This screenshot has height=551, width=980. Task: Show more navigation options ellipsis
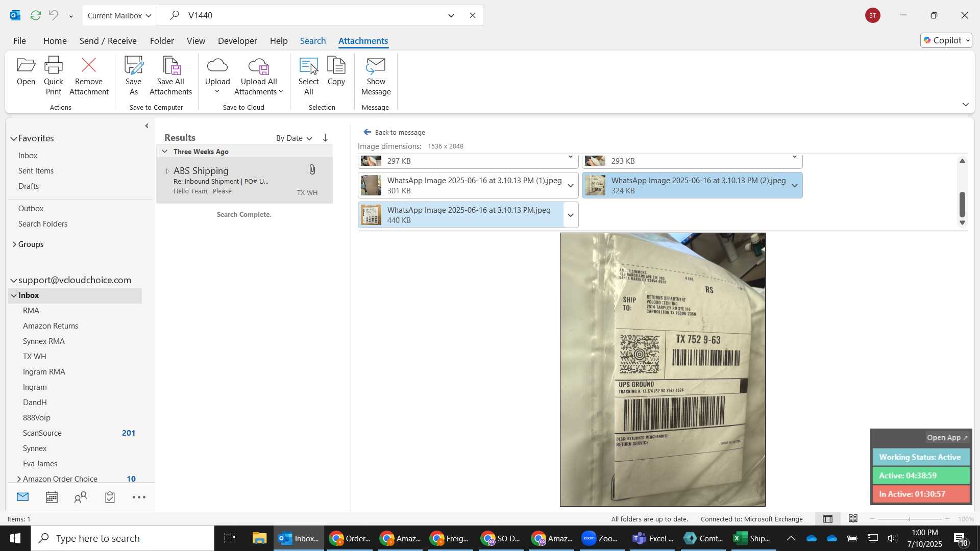click(x=139, y=497)
